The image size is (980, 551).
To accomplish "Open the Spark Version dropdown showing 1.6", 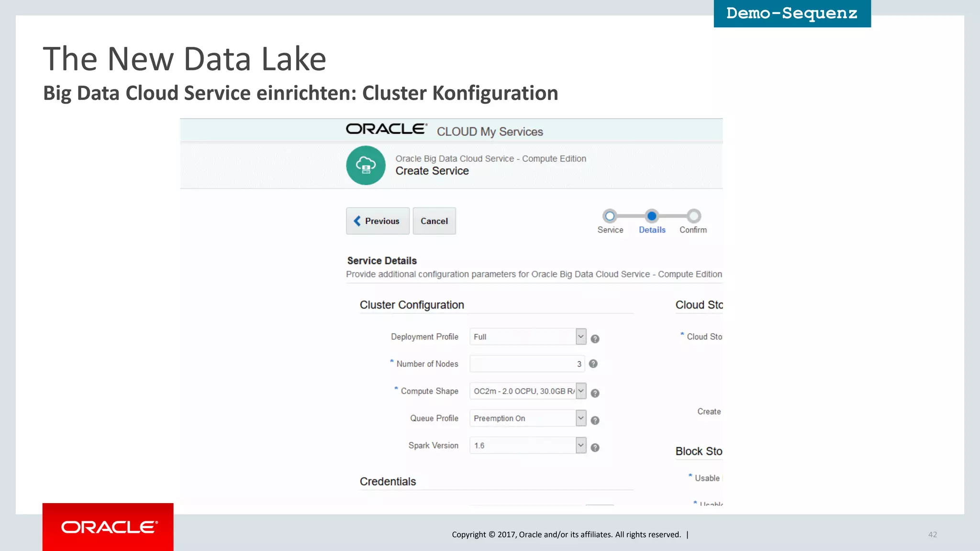I will point(528,445).
